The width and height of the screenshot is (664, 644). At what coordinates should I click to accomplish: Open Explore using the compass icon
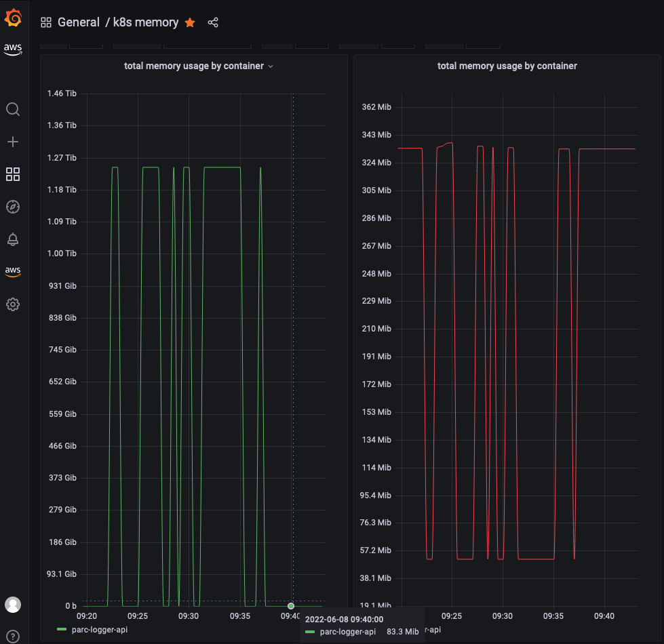[13, 207]
